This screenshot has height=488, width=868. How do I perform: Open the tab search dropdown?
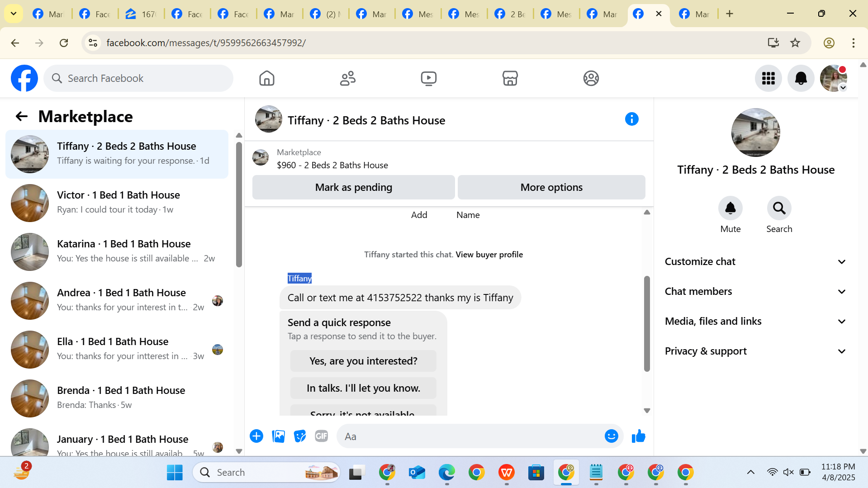[x=14, y=14]
